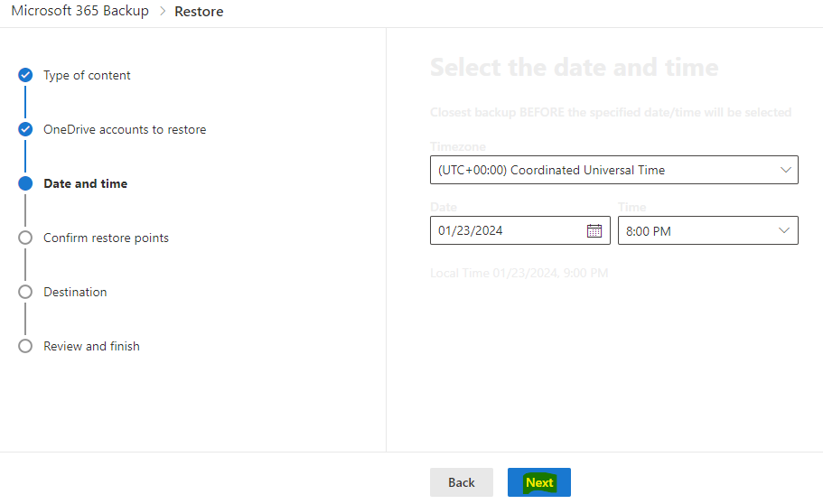Click the breadcrumb chevron separator
The height and width of the screenshot is (504, 823).
coord(163,11)
